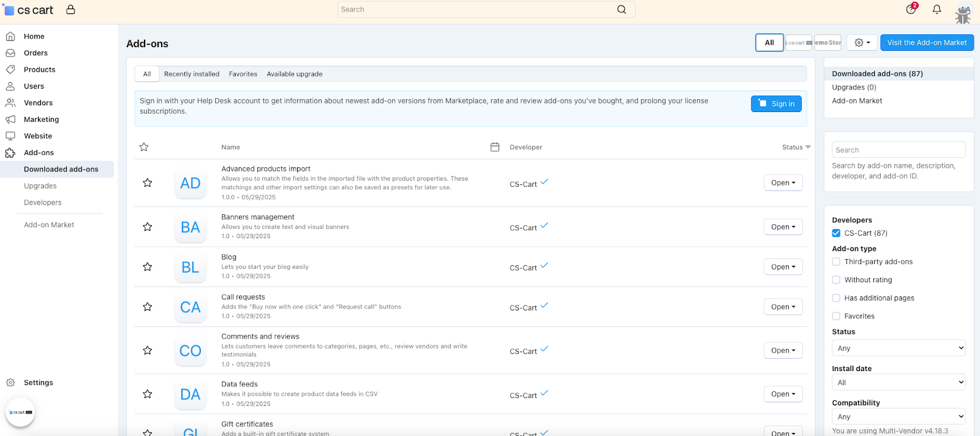Open the gear settings dropdown near Add-on Market
Viewport: 980px width, 436px height.
(x=862, y=42)
